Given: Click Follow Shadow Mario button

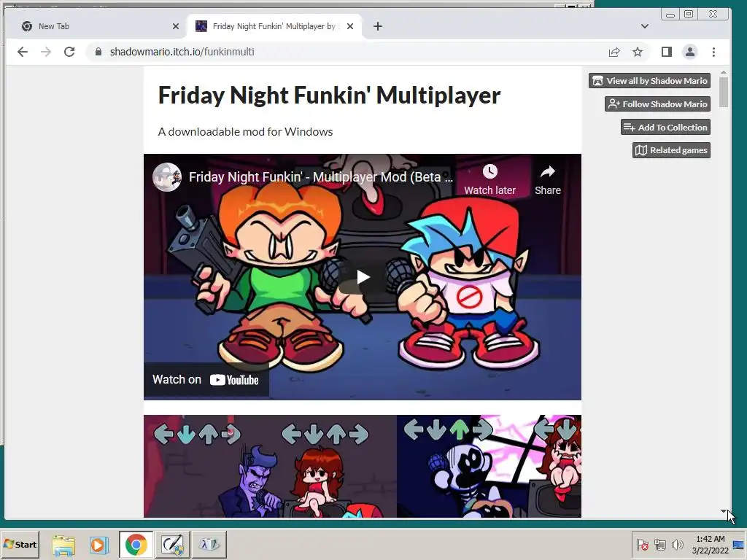Looking at the screenshot, I should coord(657,104).
